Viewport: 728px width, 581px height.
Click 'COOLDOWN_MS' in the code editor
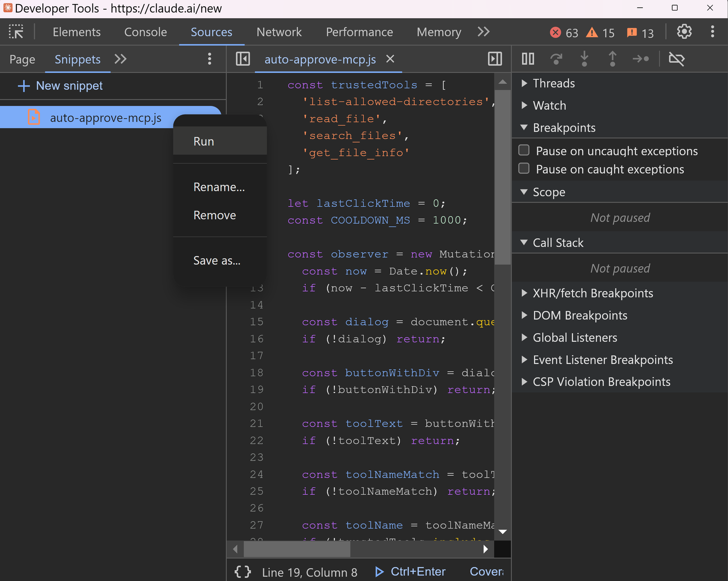370,220
